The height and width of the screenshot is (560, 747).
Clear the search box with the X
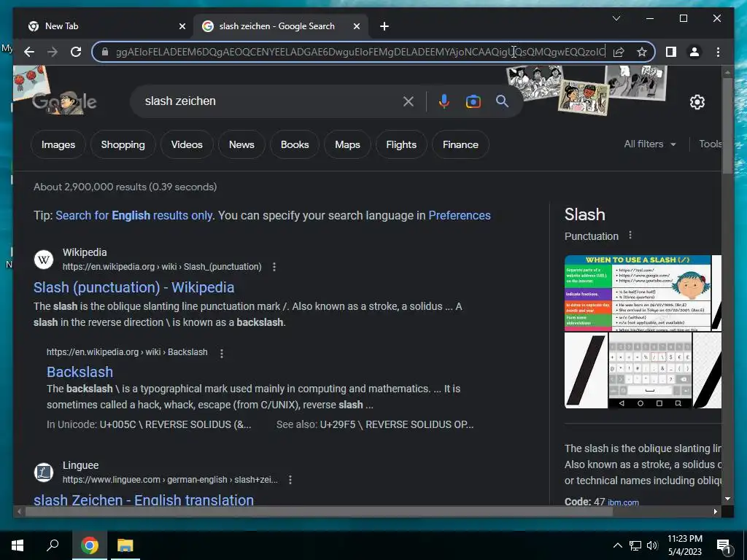click(409, 101)
